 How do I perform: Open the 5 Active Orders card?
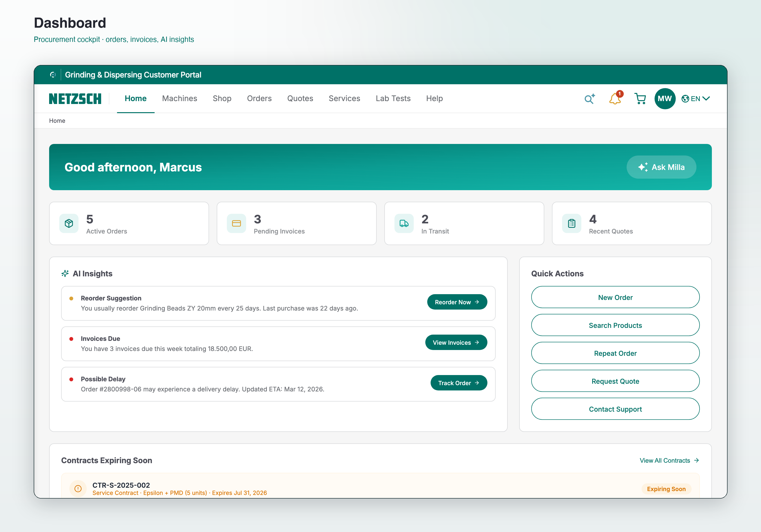(x=129, y=224)
